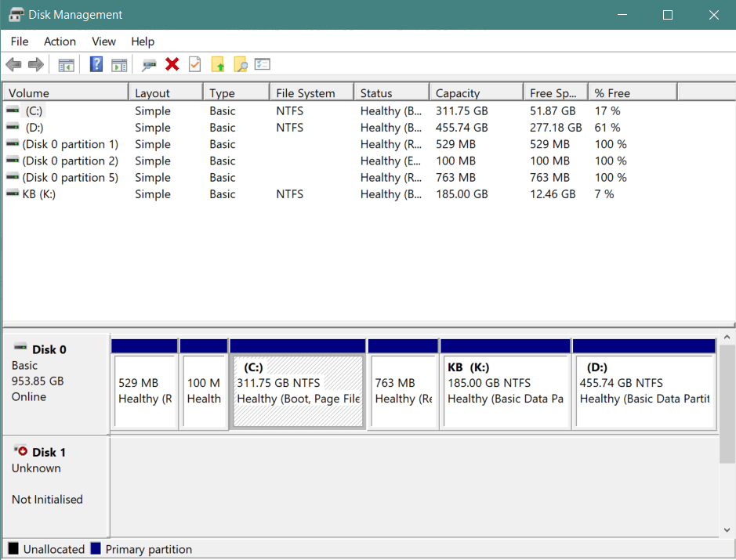Click the folder with green arrow icon

218,64
